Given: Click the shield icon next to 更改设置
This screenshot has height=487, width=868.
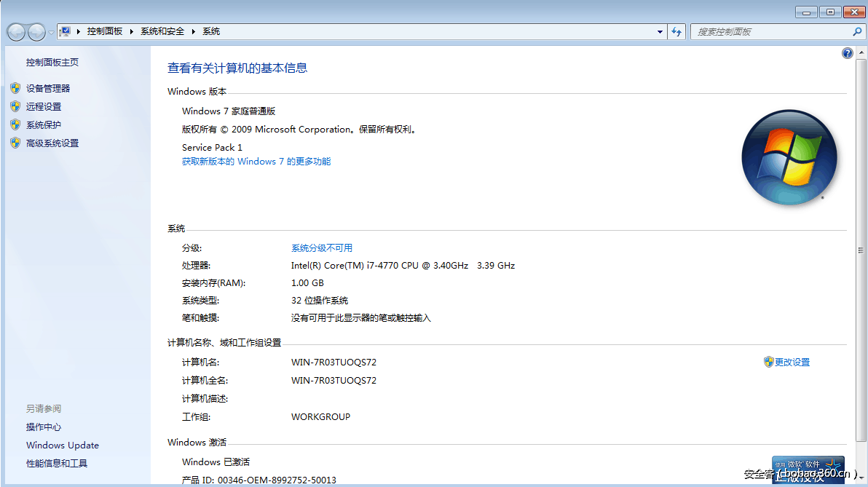Looking at the screenshot, I should coord(768,362).
